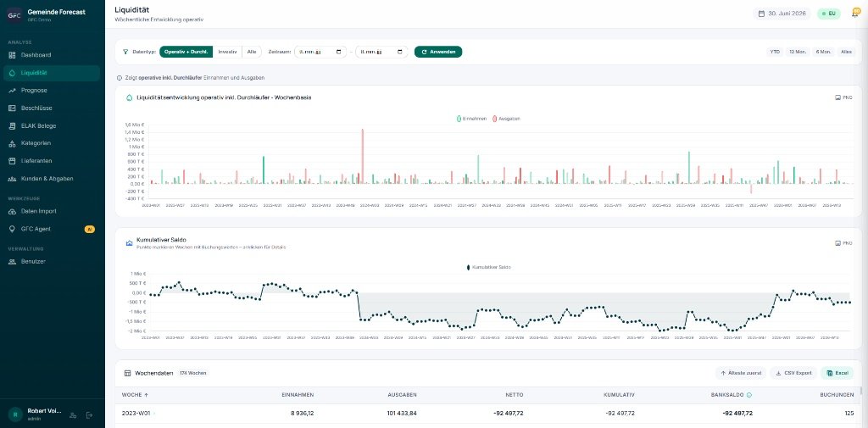
Task: Click the Daten Import cloud icon
Action: tap(12, 211)
